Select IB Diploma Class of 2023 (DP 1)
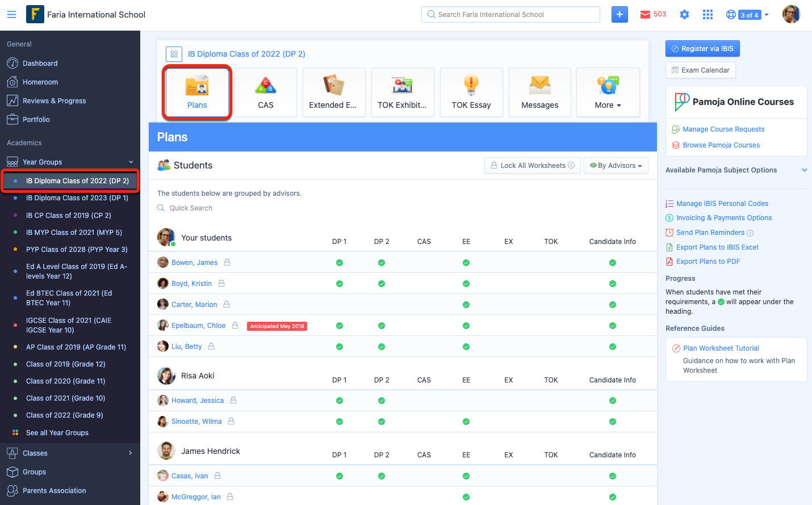Screen dimensions: 812x505 coord(77,198)
